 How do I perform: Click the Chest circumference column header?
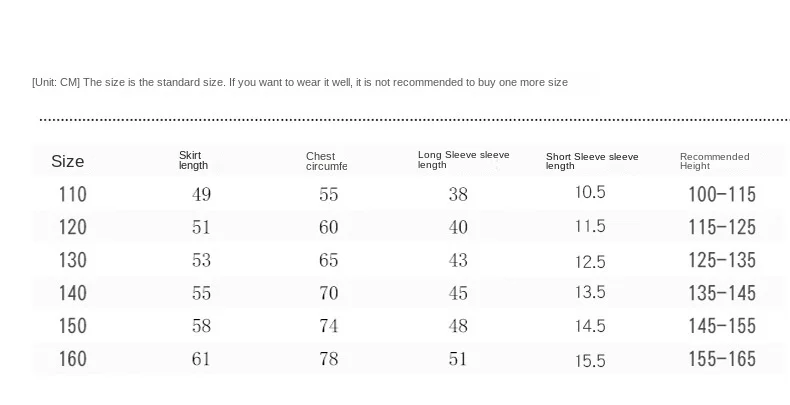(326, 161)
